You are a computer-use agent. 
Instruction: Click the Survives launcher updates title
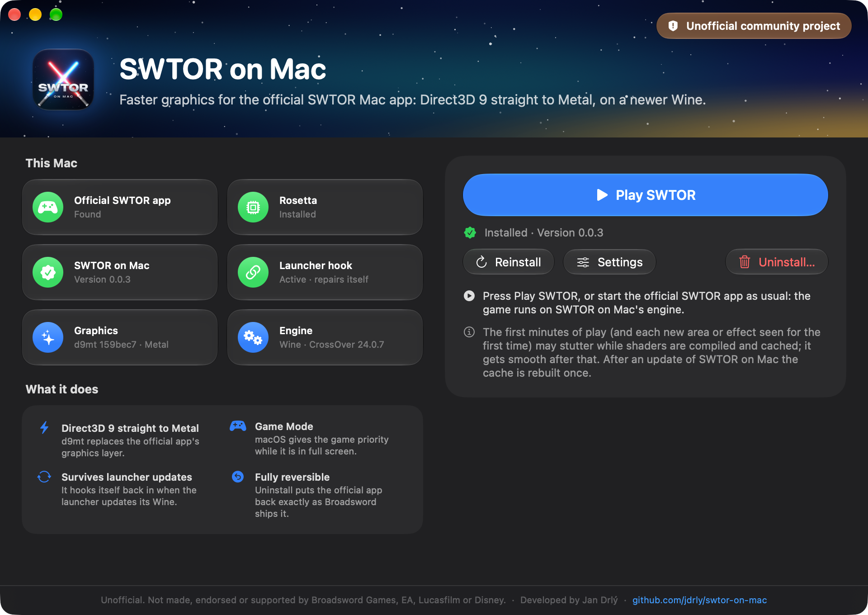point(127,477)
